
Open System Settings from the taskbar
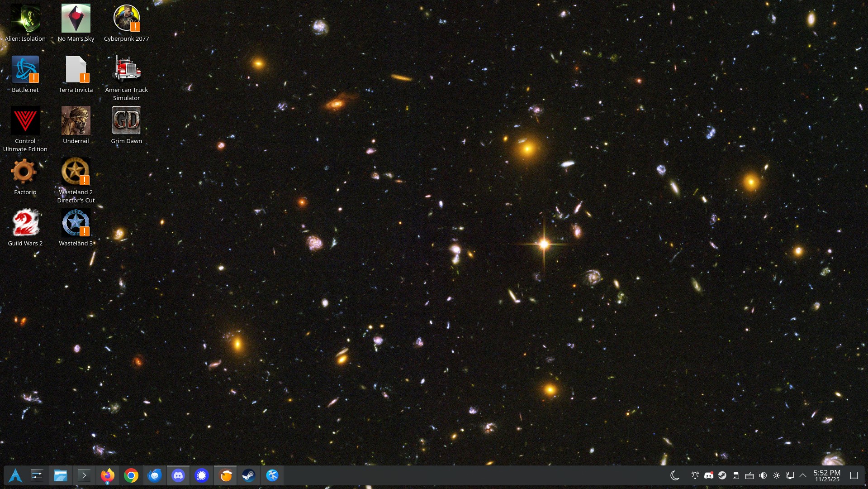tap(37, 475)
